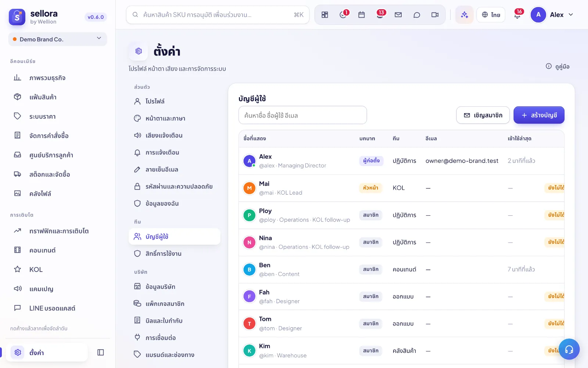588x368 pixels.
Task: Open the inbox tray icon with 13 badge
Action: (x=380, y=15)
